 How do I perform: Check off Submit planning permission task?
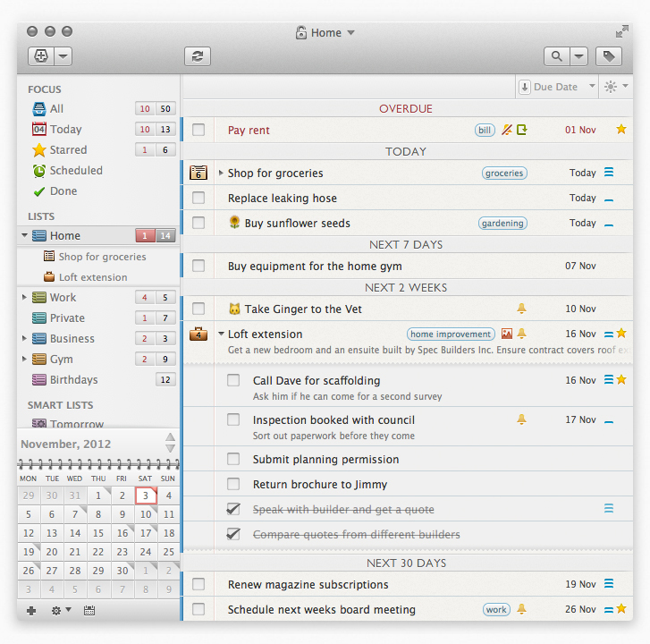[233, 459]
